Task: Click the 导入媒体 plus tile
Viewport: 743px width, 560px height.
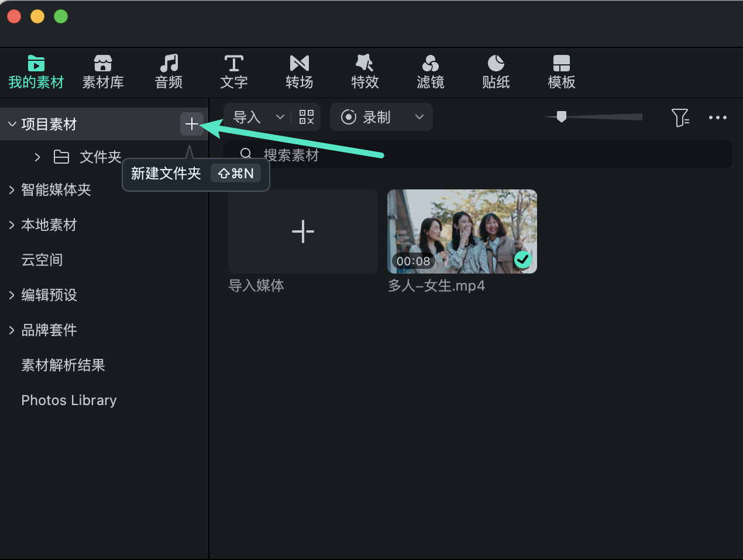Action: click(x=303, y=231)
